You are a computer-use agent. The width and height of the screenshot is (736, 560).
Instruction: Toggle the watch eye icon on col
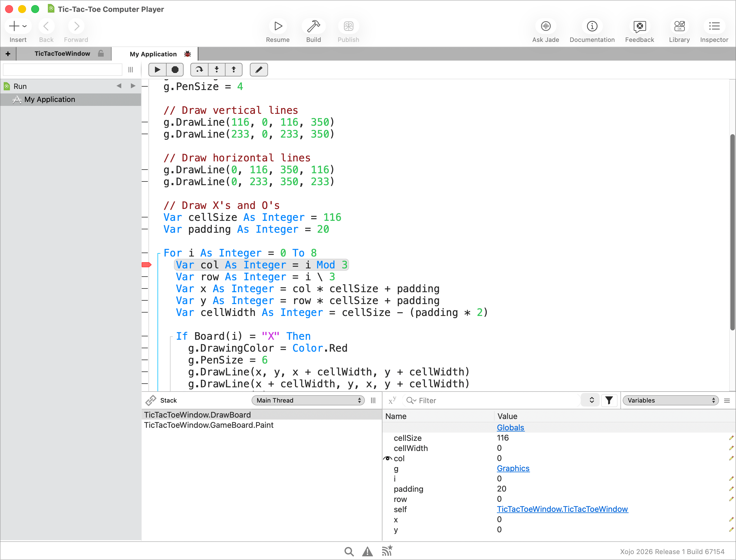(387, 458)
